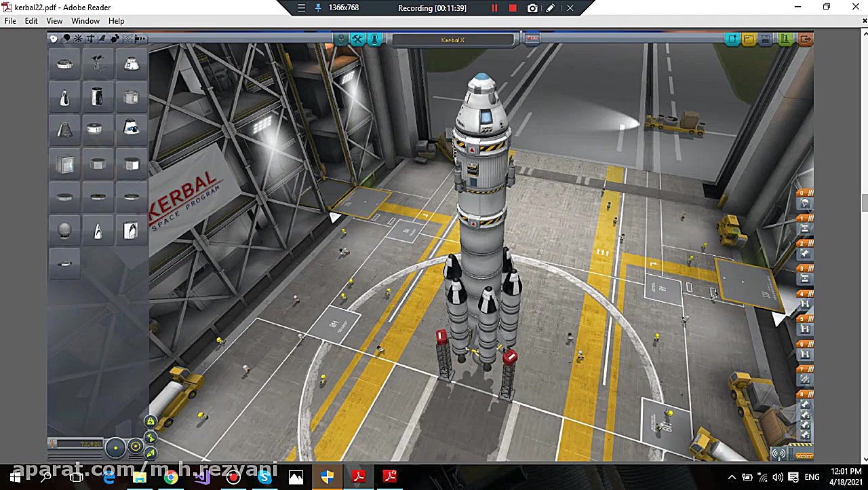Click the New vessel button
Screen dimensions: 868x490
click(x=732, y=39)
